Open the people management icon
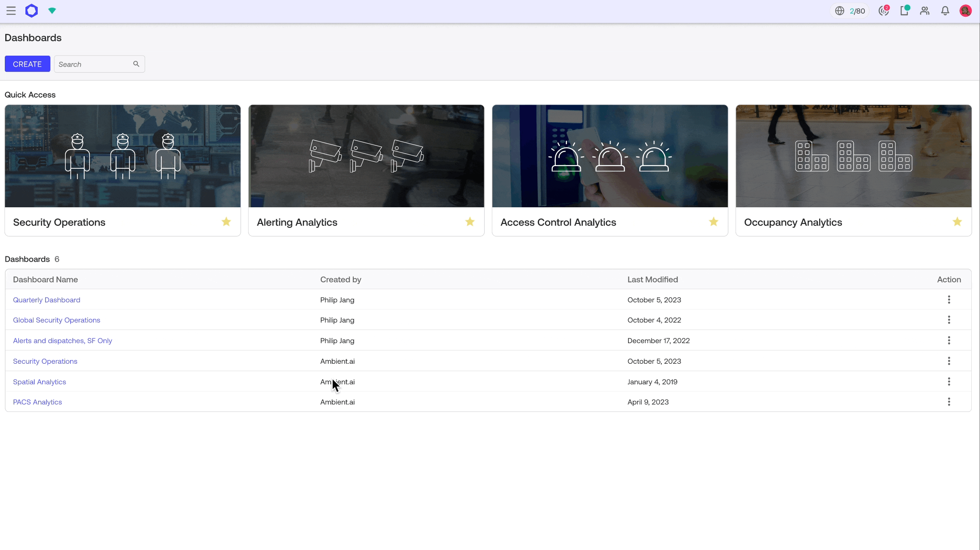The height and width of the screenshot is (550, 980). pos(924,11)
